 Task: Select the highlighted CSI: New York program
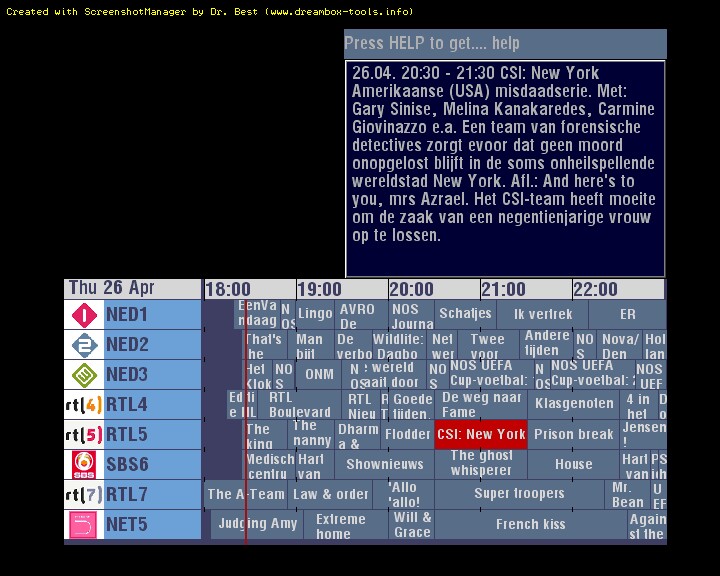click(x=481, y=435)
